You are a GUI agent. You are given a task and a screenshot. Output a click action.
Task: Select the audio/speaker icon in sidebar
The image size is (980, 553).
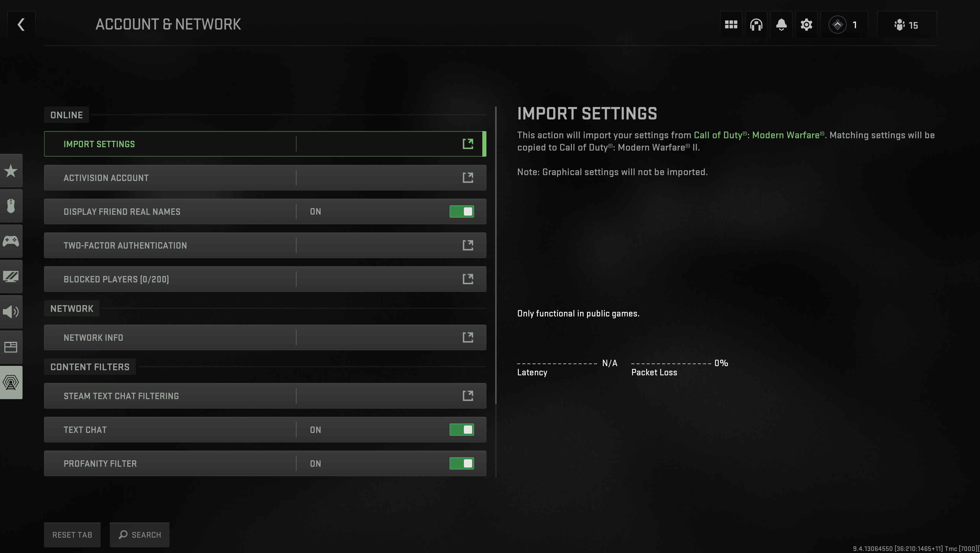click(11, 312)
